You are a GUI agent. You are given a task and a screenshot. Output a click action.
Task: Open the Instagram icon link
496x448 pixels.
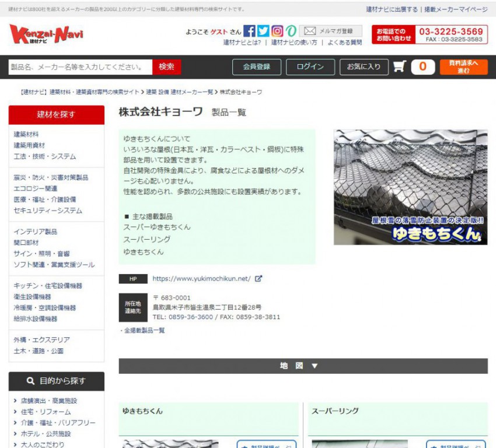point(277,31)
